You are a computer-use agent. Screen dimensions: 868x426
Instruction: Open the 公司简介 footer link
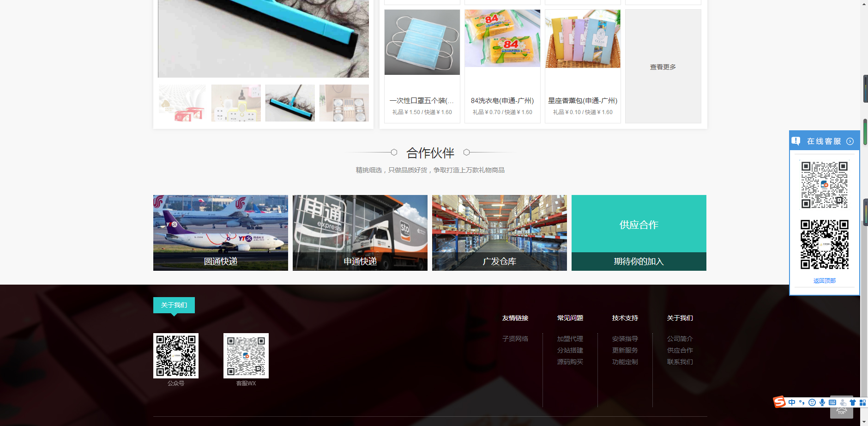680,339
